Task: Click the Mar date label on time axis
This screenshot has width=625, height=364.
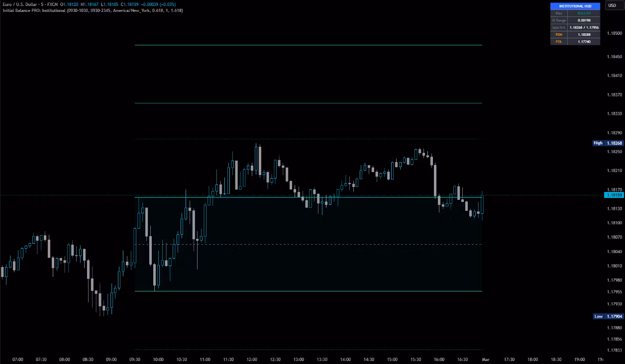Action: pos(486,359)
